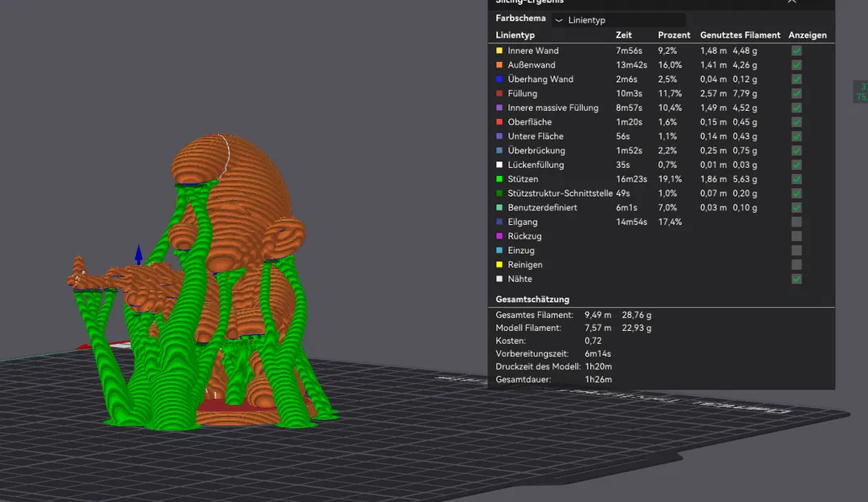868x502 pixels.
Task: Click the Druckzeit des Modell value 1h20m
Action: [598, 366]
